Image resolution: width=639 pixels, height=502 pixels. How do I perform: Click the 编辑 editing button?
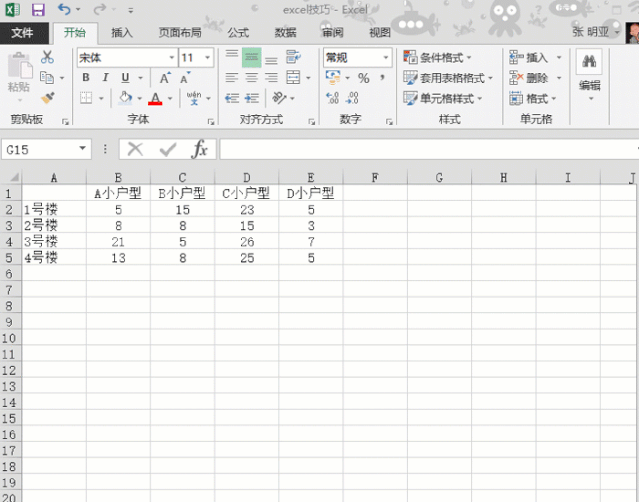click(x=590, y=74)
